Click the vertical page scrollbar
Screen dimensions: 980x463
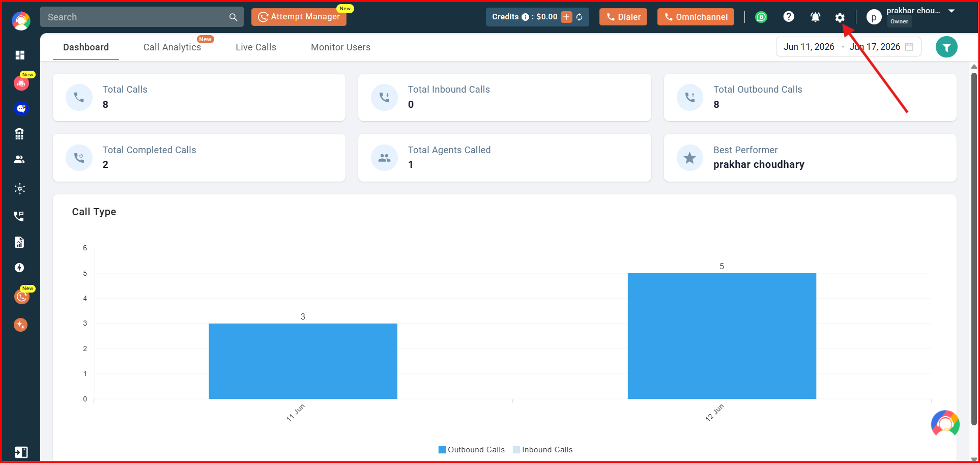click(974, 248)
